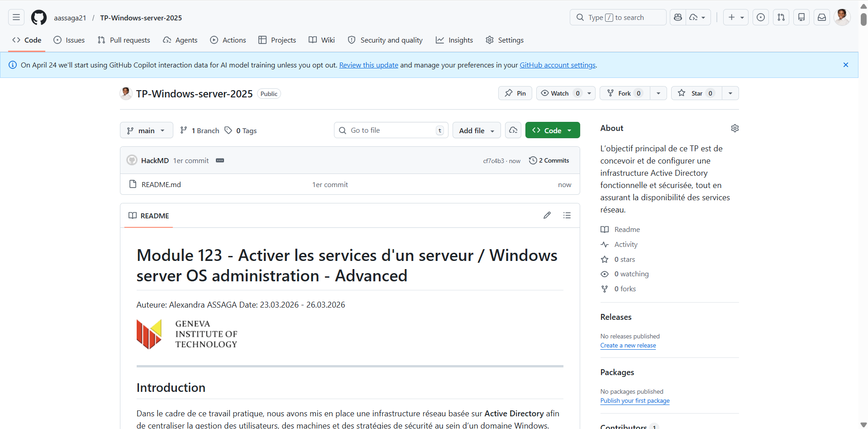The height and width of the screenshot is (429, 868).
Task: Open the Copilot chat icon
Action: pos(677,17)
